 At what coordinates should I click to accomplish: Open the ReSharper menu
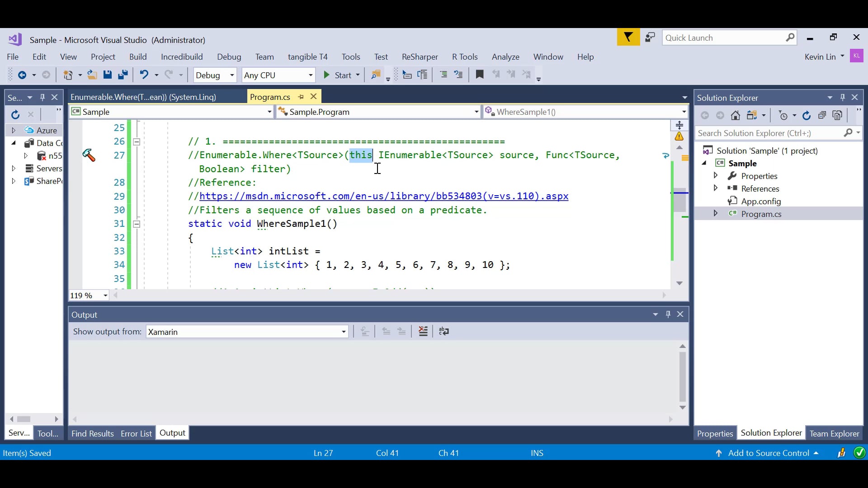[x=420, y=57]
